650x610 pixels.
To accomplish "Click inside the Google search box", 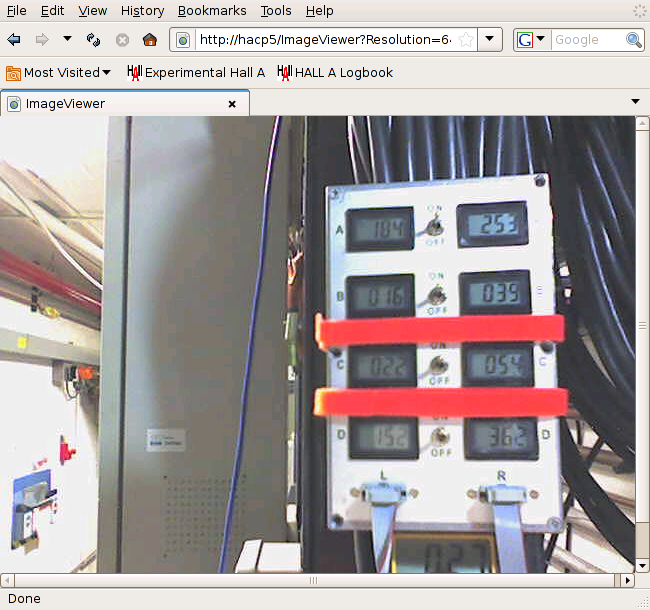I will click(x=588, y=40).
